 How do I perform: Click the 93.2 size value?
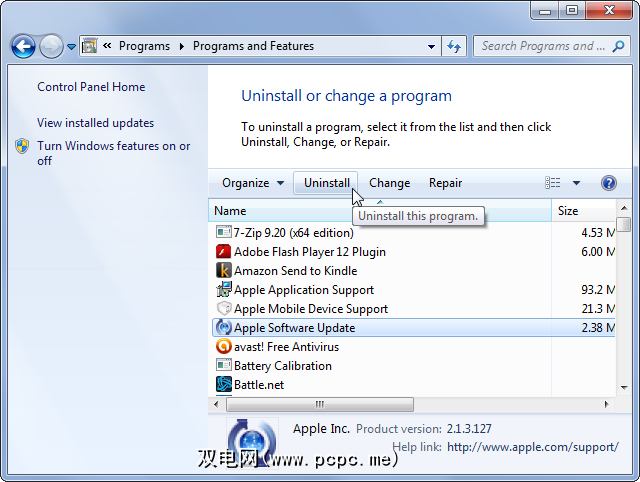click(x=598, y=290)
